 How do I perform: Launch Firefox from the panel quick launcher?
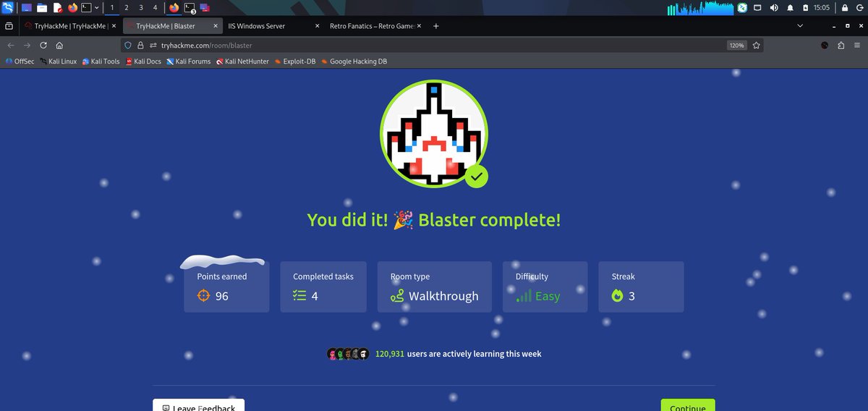(x=72, y=8)
